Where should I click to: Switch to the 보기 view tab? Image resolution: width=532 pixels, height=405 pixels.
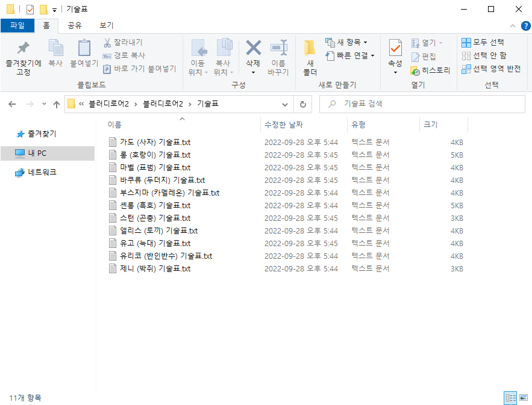(106, 25)
